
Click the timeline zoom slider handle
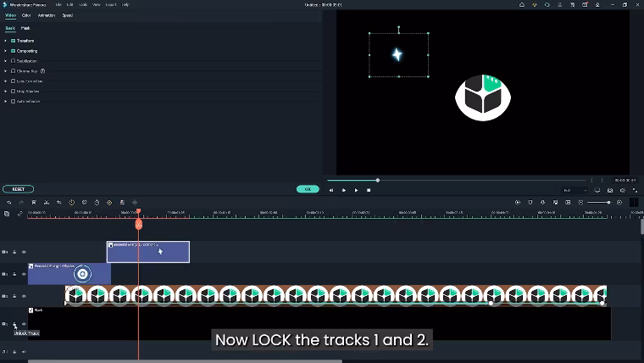tap(608, 202)
